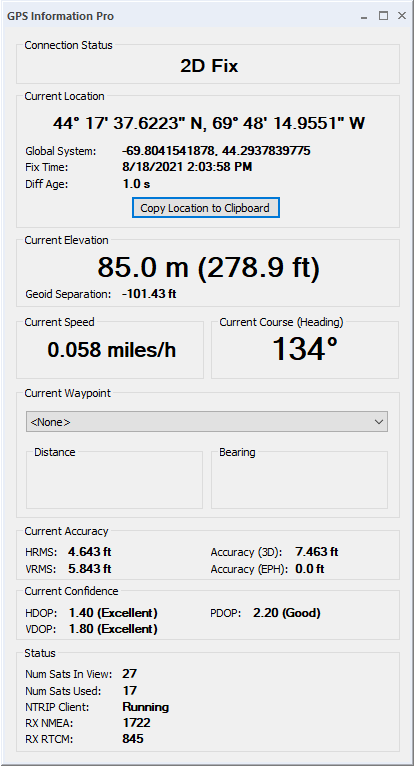Screen dimensions: 415x767
Task: Maximize the GPS Information Pro window
Action: (383, 16)
